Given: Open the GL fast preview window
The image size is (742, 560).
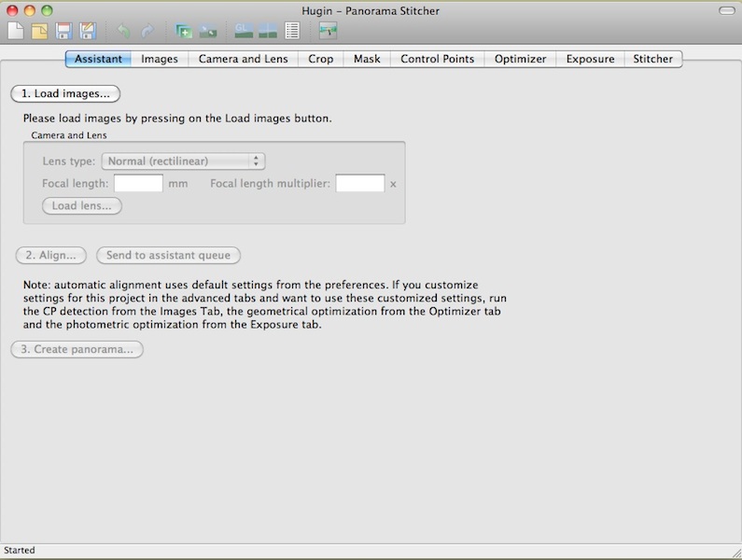Looking at the screenshot, I should (x=244, y=31).
